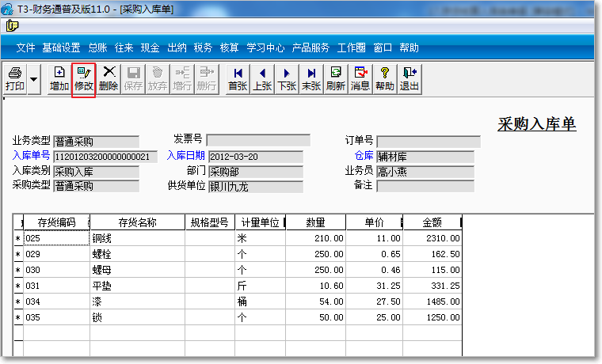Click the T3 application title icon
The width and height of the screenshot is (602, 364).
[7, 9]
